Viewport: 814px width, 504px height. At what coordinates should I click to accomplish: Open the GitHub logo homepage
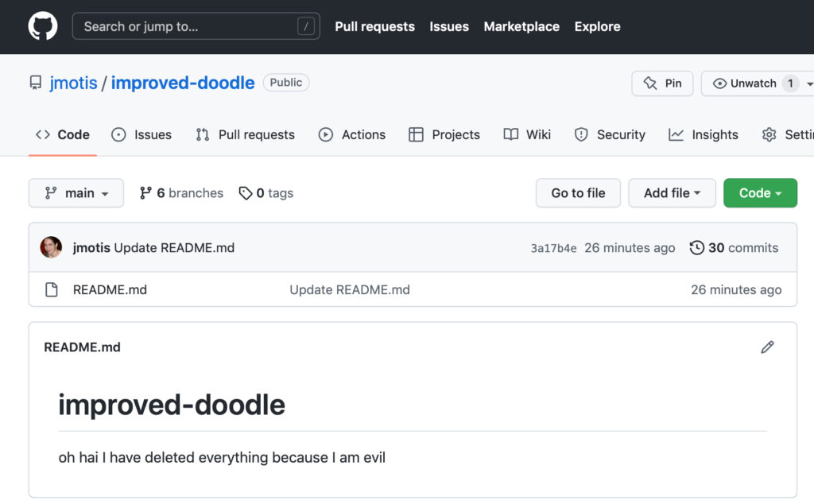43,26
